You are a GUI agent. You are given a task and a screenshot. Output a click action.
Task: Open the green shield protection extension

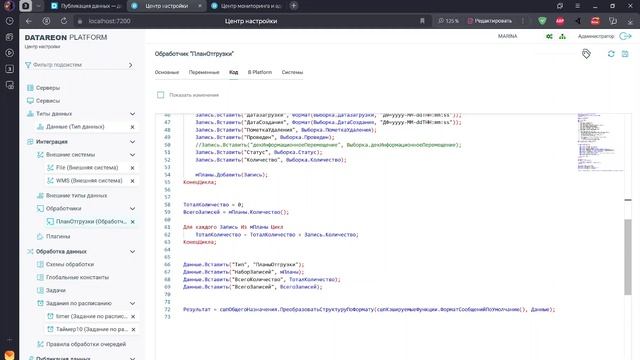point(542,21)
